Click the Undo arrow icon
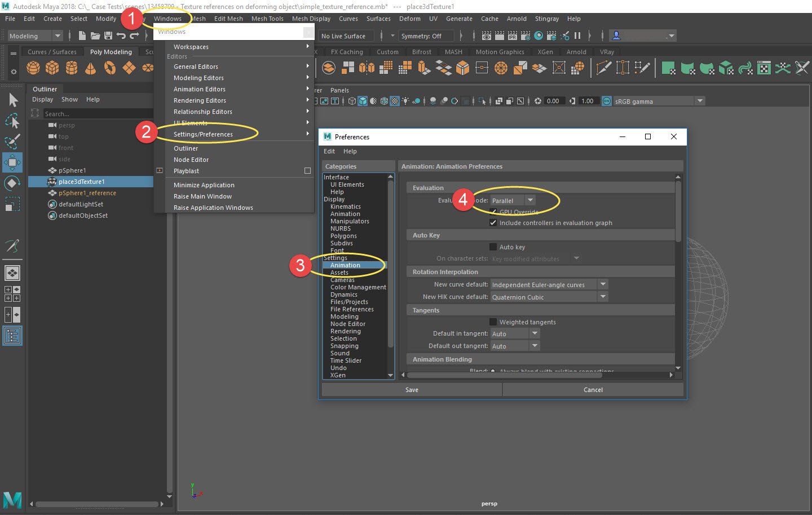The width and height of the screenshot is (812, 515). tap(121, 36)
